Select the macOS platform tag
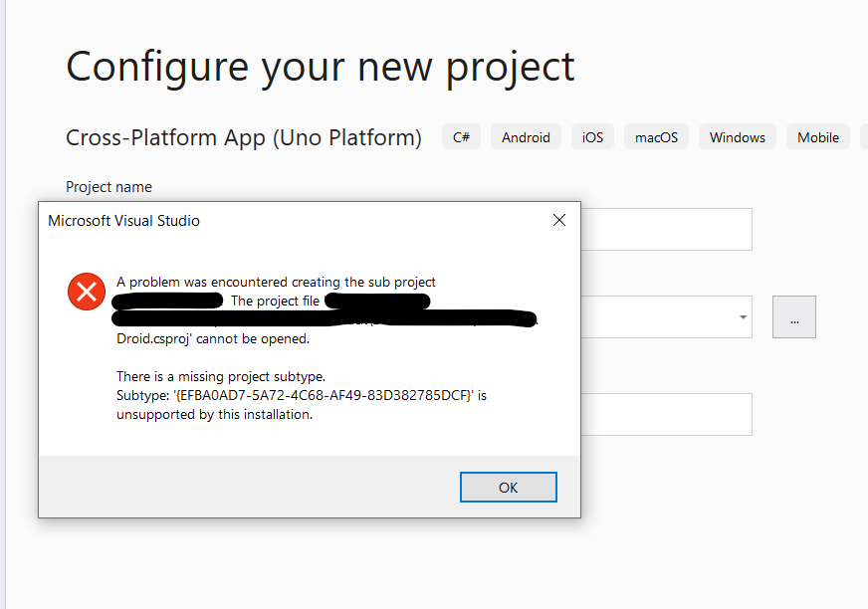Screen dimensions: 868x609 [656, 136]
